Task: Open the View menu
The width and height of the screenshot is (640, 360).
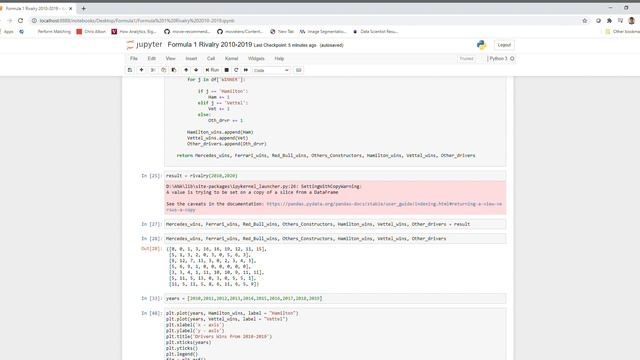Action: [171, 59]
